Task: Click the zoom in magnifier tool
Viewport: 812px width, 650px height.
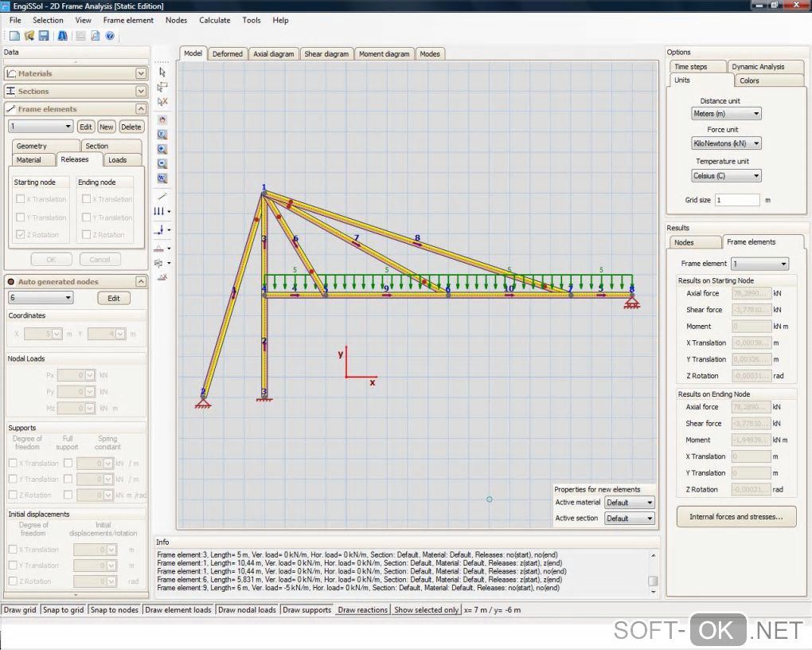Action: click(x=162, y=149)
